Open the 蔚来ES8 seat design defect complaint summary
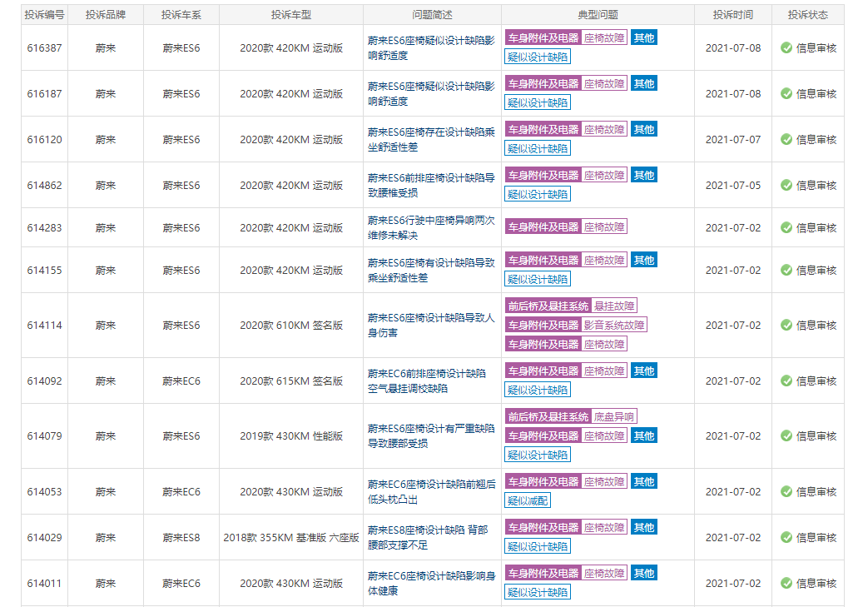Viewport: 868px width, 607px height. tap(428, 537)
